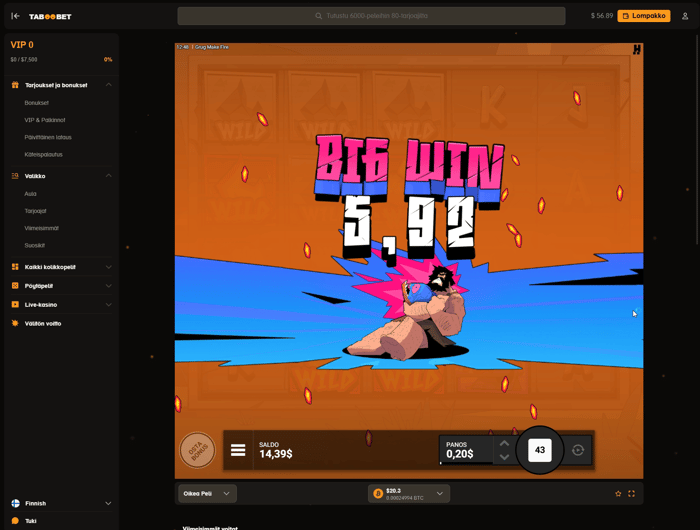Click the VIP 0 level label

pos(22,45)
